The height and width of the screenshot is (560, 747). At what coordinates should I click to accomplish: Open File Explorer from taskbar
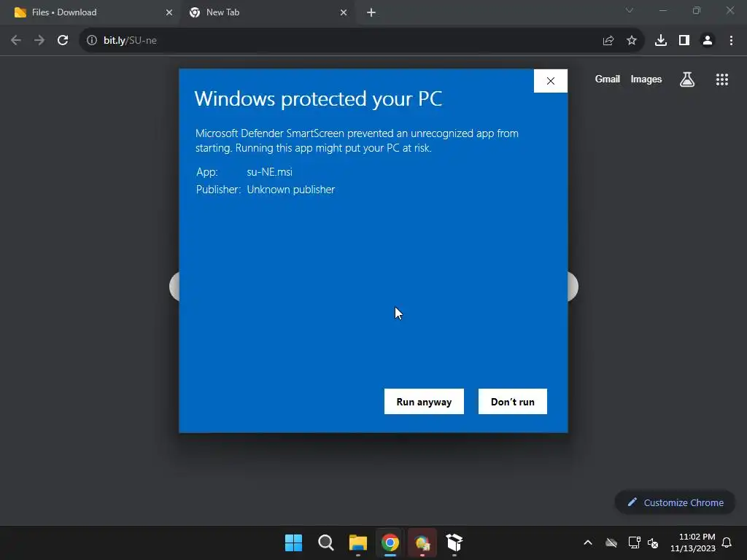tap(357, 542)
